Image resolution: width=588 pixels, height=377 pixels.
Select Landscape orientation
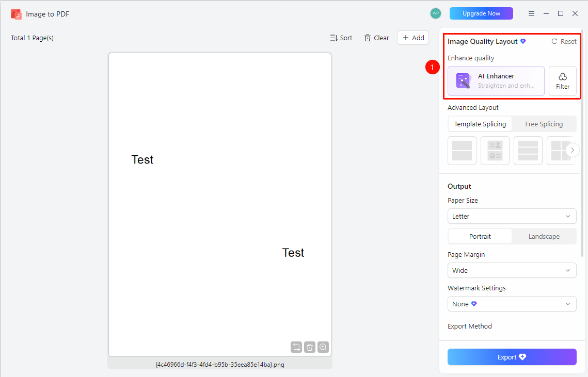[544, 237]
